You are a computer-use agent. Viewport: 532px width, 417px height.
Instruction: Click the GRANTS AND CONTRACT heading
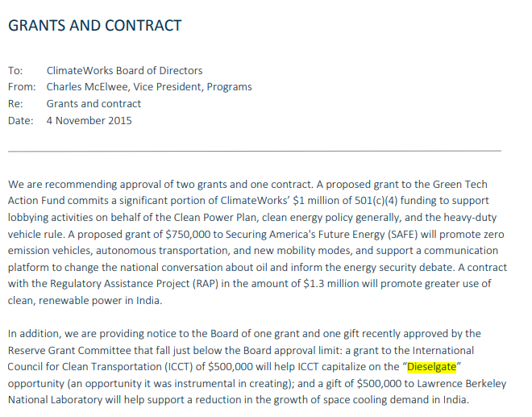[x=94, y=26]
